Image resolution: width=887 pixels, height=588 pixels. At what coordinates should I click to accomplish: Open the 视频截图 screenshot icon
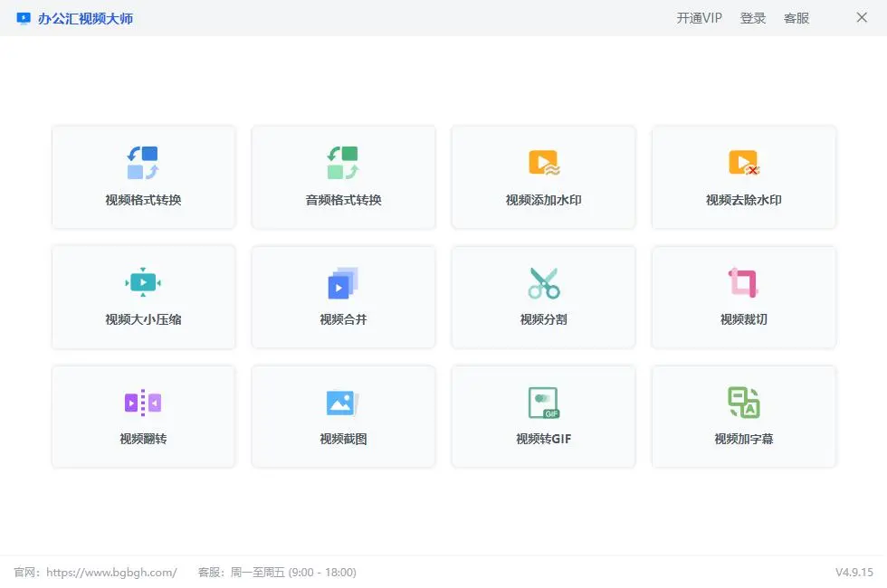point(343,403)
